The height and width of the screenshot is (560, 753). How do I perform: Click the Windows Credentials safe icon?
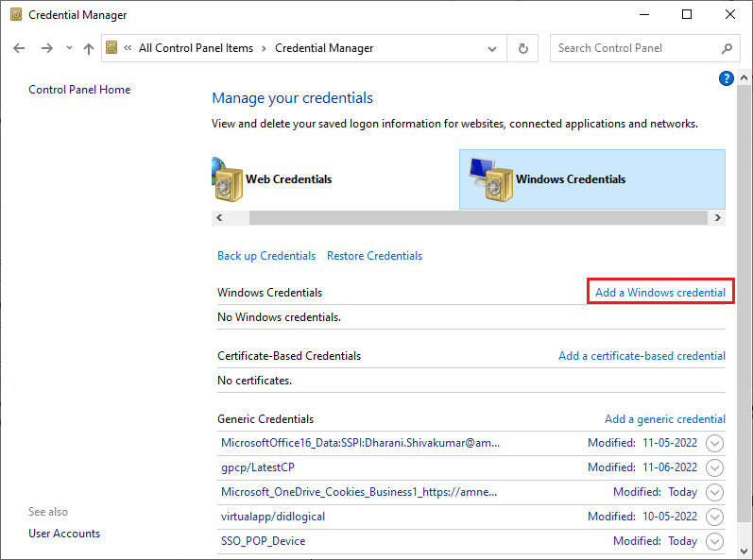[491, 180]
